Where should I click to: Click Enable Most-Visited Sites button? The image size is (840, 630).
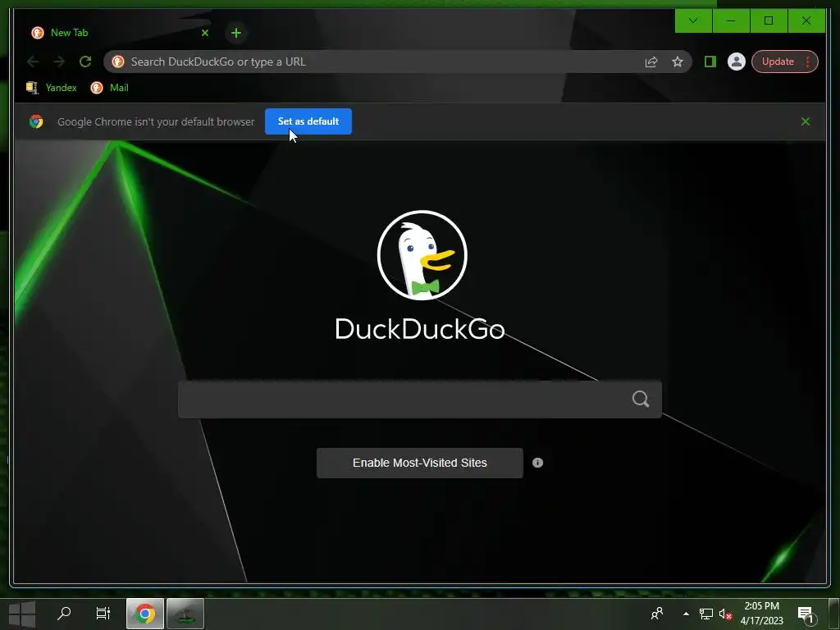(x=419, y=463)
